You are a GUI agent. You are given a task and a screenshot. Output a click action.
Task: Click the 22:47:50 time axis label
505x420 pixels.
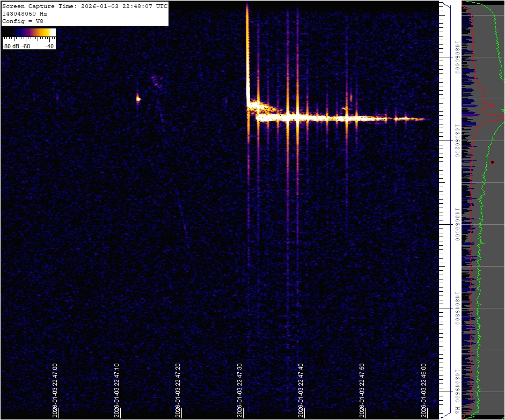tap(362, 390)
